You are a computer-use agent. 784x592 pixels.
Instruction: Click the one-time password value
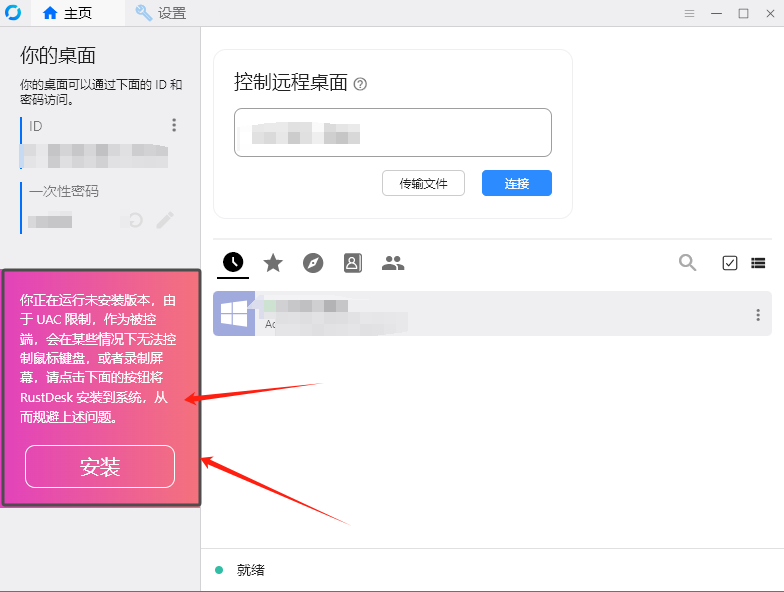(50, 220)
